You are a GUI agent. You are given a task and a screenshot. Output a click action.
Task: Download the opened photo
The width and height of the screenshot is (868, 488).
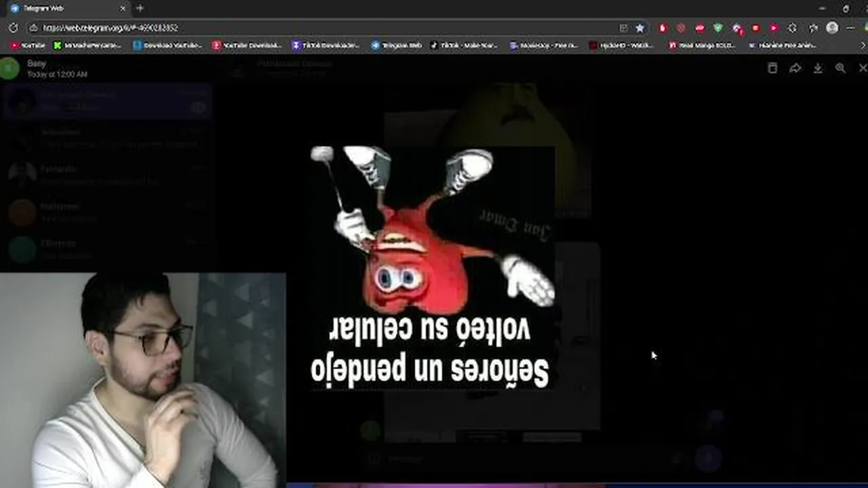pos(818,68)
